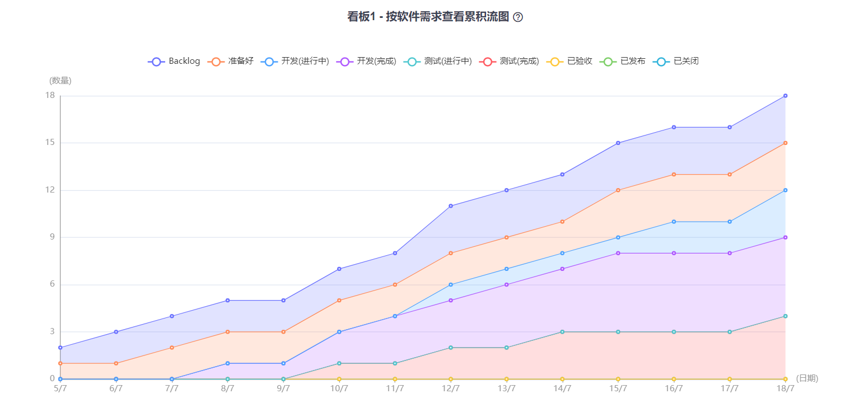Click the green 已发布 legend marker
Image resolution: width=868 pixels, height=417 pixels.
pos(608,62)
